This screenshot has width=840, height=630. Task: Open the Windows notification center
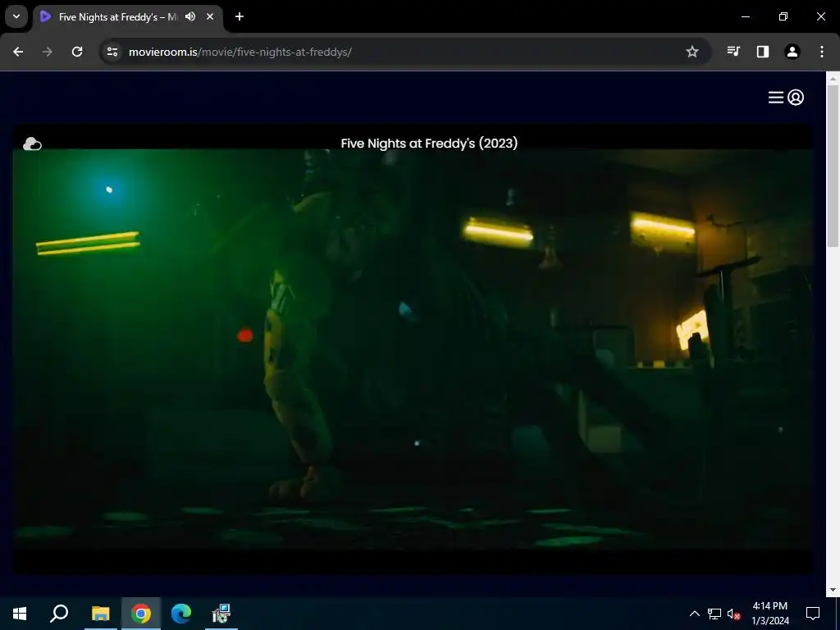pos(813,614)
